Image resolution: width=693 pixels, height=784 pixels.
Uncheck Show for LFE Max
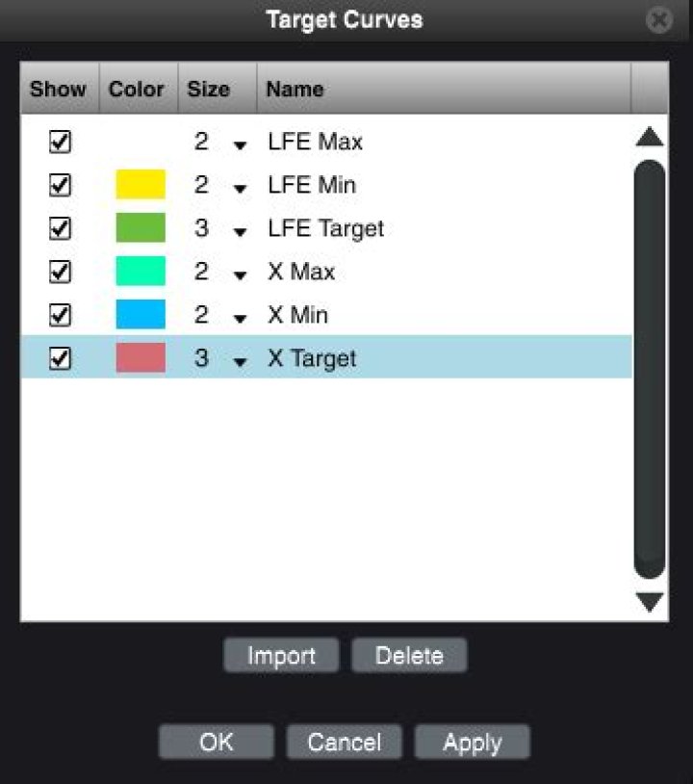60,142
